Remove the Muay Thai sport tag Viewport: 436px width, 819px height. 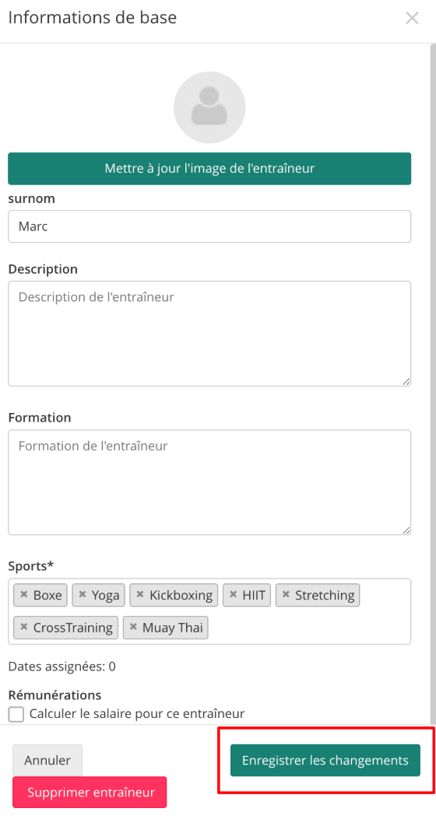(133, 627)
